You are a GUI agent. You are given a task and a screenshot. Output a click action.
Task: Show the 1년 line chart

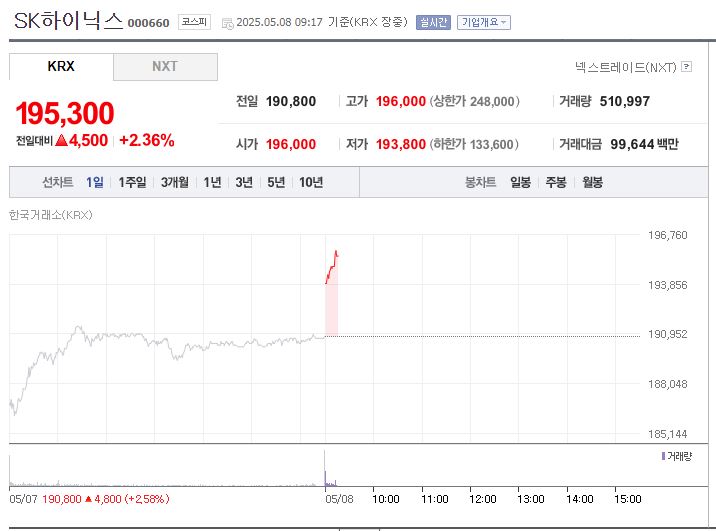pos(212,182)
